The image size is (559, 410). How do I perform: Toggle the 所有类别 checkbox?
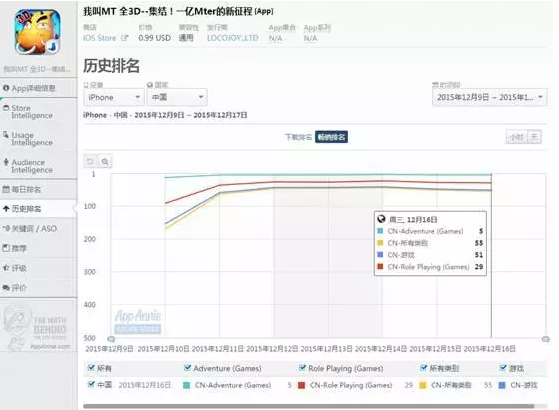coord(424,368)
